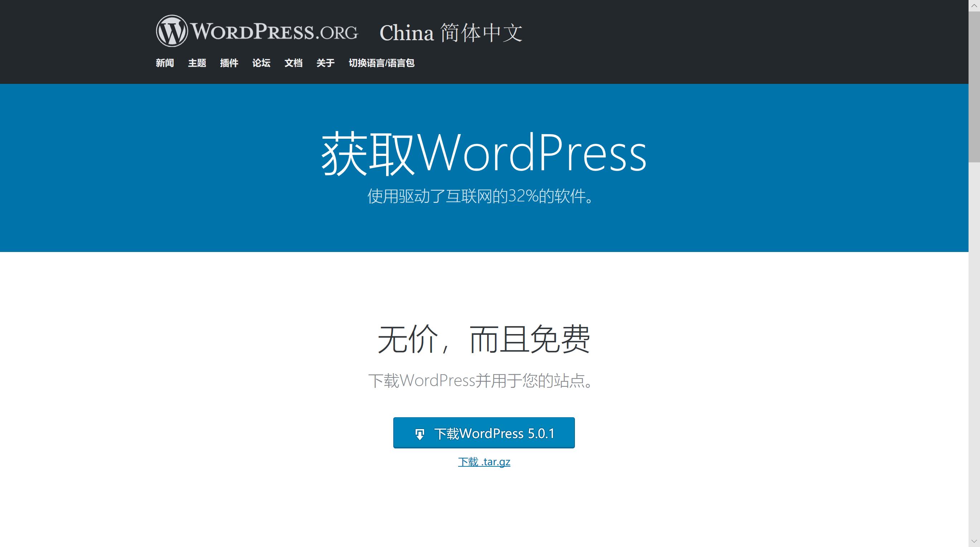The width and height of the screenshot is (980, 547).
Task: Click the 无价，而且免费 heading
Action: (484, 339)
